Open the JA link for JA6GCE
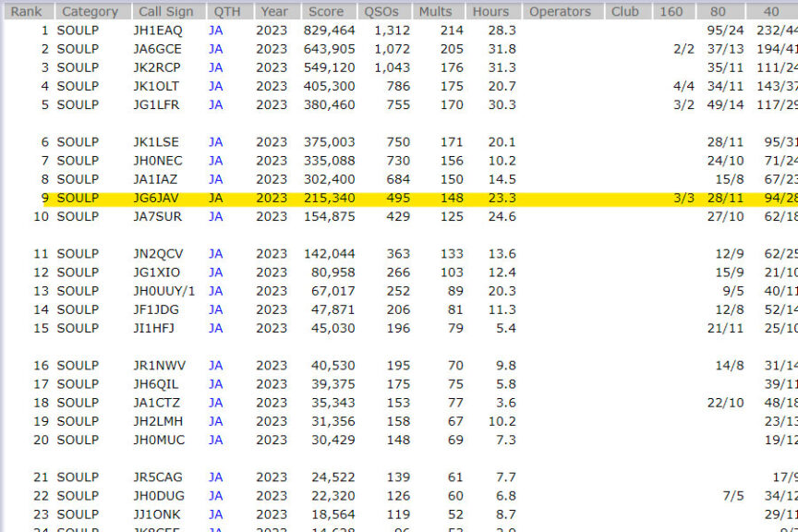 (x=215, y=49)
